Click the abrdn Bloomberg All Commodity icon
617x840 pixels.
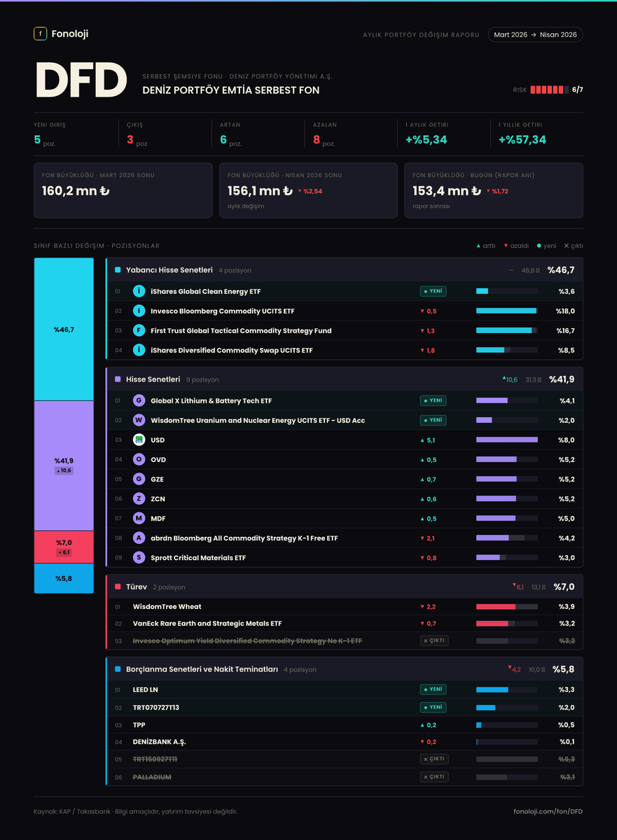(139, 538)
